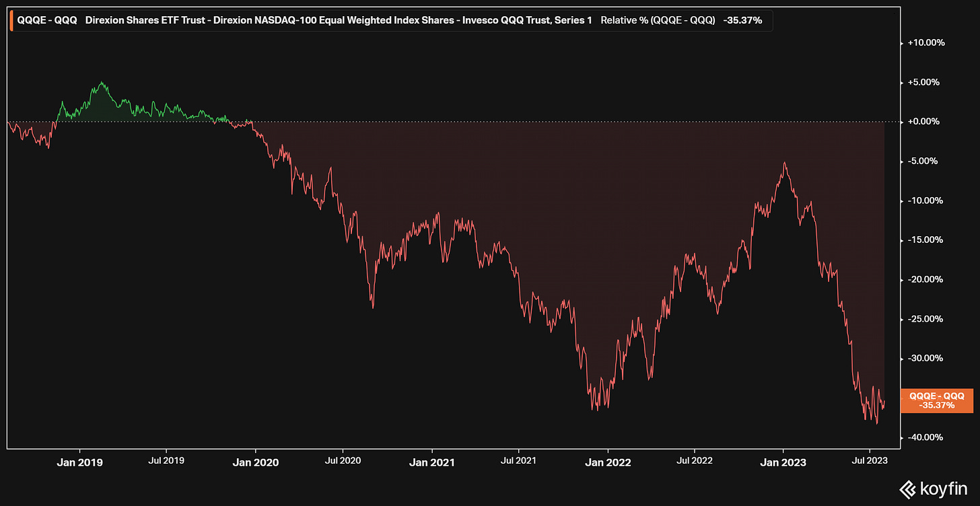Click the Jan 2019 x-axis label
980x506 pixels.
(x=79, y=462)
